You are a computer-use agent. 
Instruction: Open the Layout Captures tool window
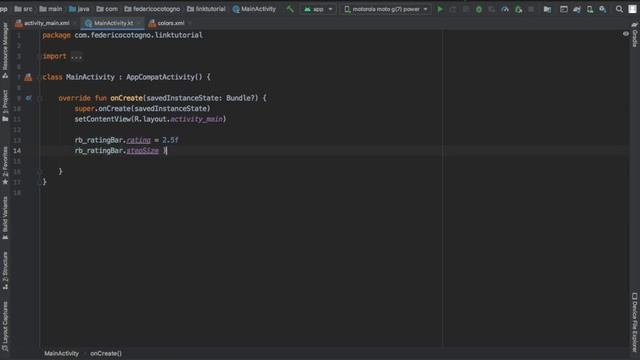pos(5,327)
